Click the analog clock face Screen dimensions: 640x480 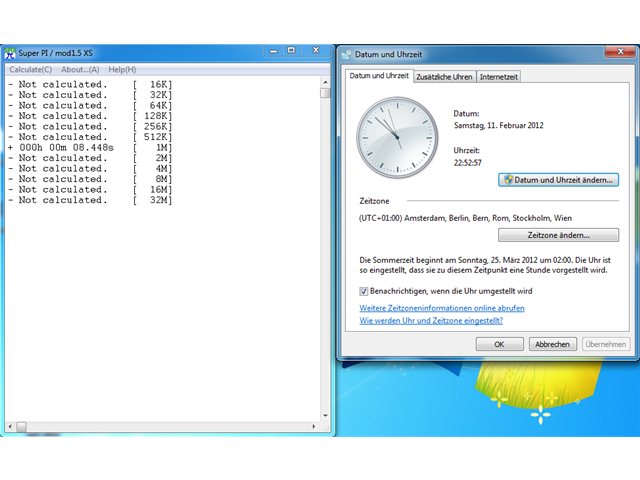pyautogui.click(x=397, y=138)
